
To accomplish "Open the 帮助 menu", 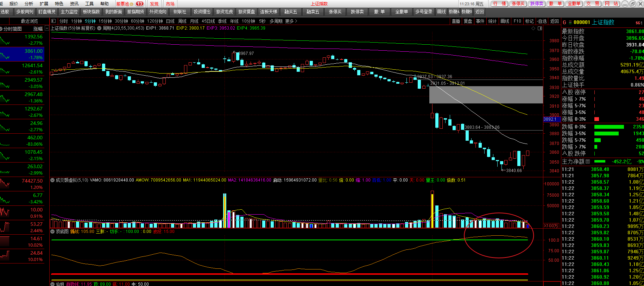I will point(105,4).
